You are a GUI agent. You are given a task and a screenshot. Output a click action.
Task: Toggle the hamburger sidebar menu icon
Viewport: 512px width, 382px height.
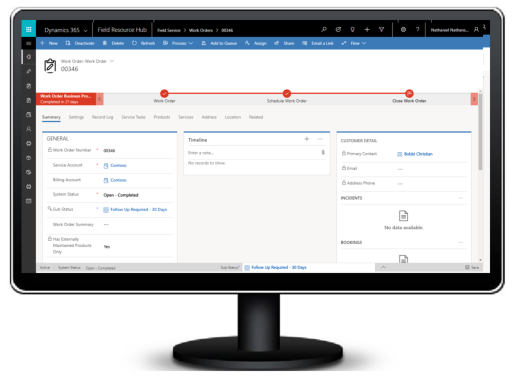click(29, 43)
